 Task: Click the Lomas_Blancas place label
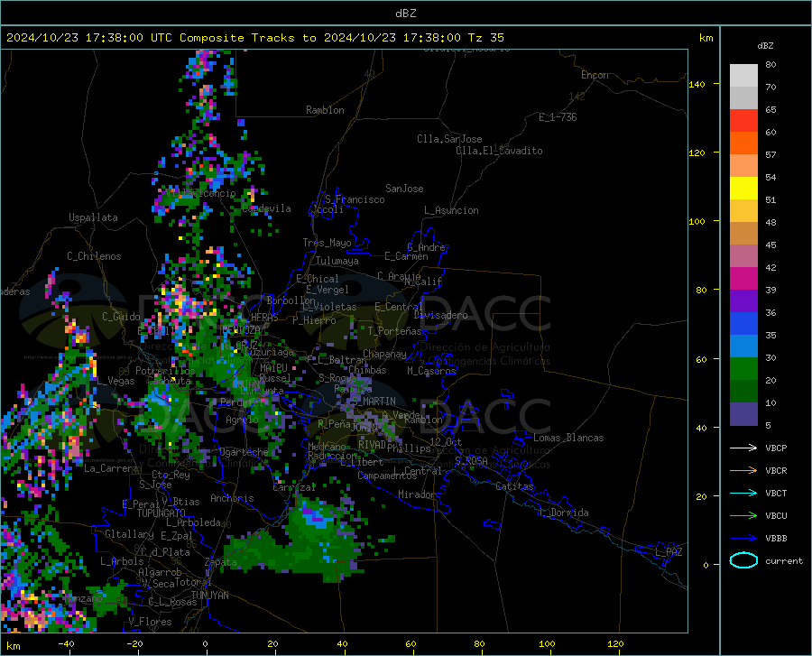tap(568, 438)
